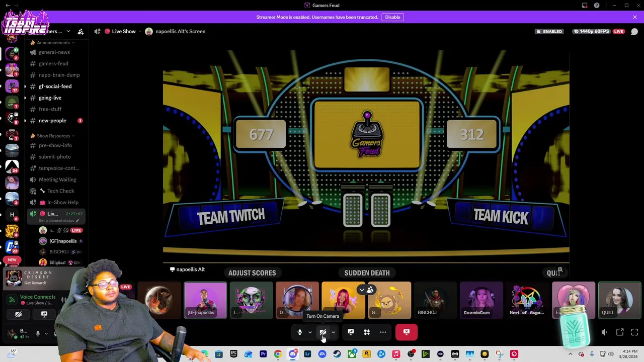Turn on camera button

click(x=323, y=332)
